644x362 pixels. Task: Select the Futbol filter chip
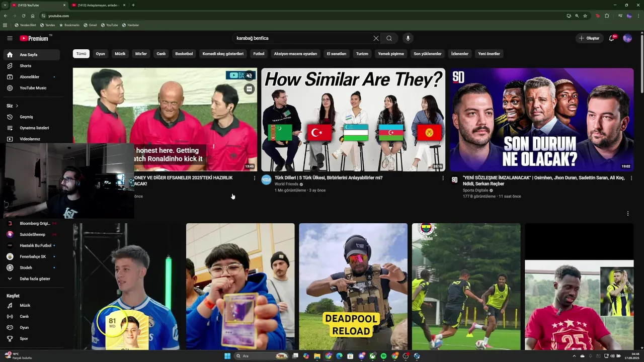coord(259,54)
